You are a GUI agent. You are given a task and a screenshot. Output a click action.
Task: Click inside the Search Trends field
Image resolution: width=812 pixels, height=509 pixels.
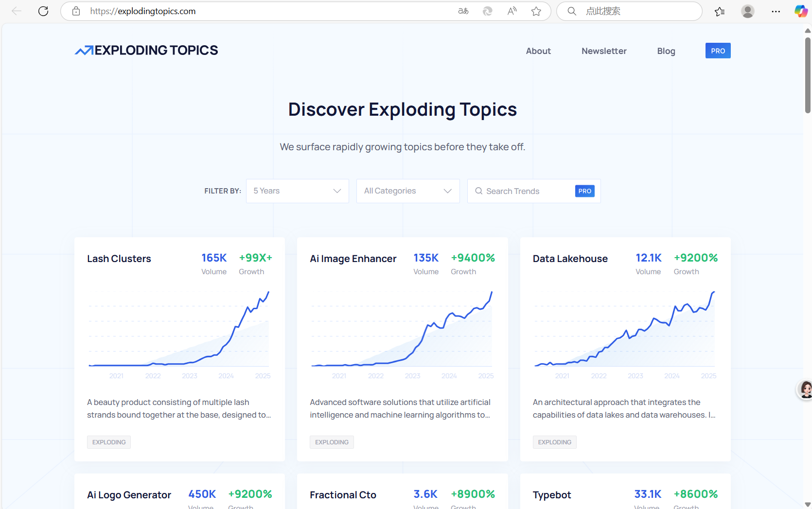[534, 191]
